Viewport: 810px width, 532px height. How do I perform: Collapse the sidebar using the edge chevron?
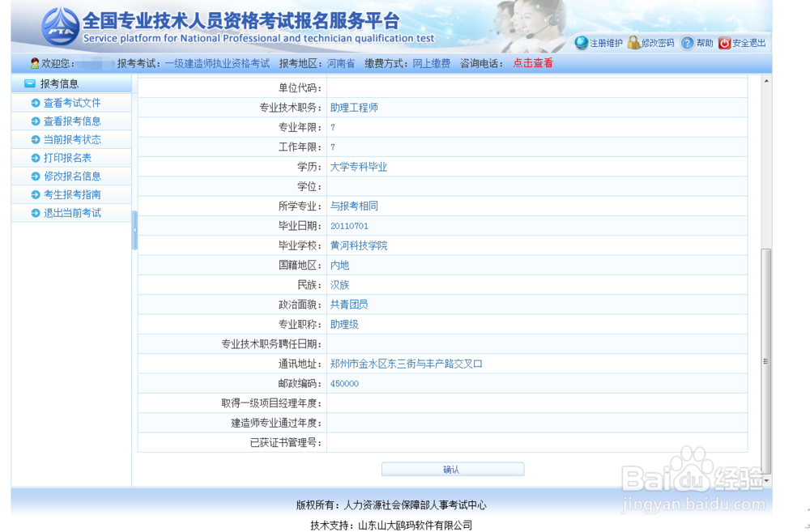(x=135, y=229)
